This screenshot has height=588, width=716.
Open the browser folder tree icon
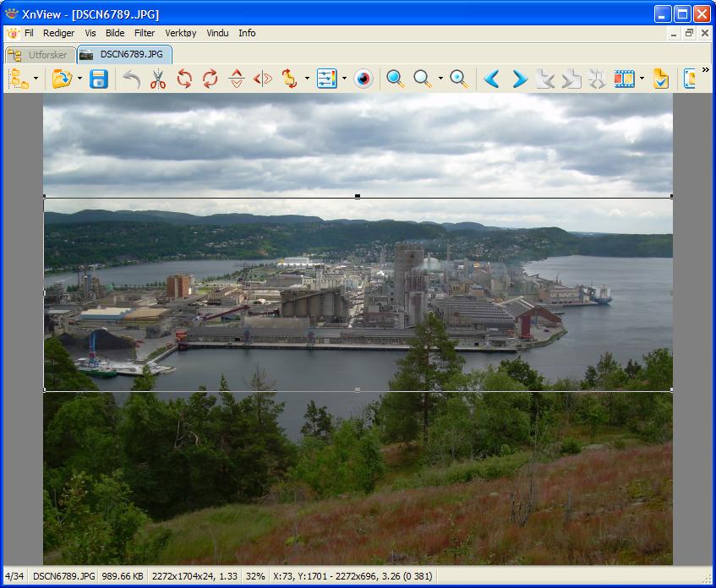tap(19, 79)
